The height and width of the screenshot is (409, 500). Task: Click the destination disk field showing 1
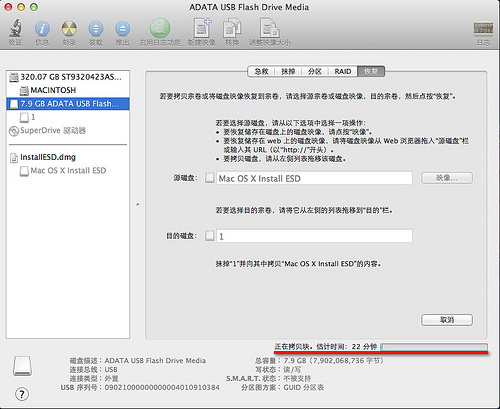click(x=314, y=236)
